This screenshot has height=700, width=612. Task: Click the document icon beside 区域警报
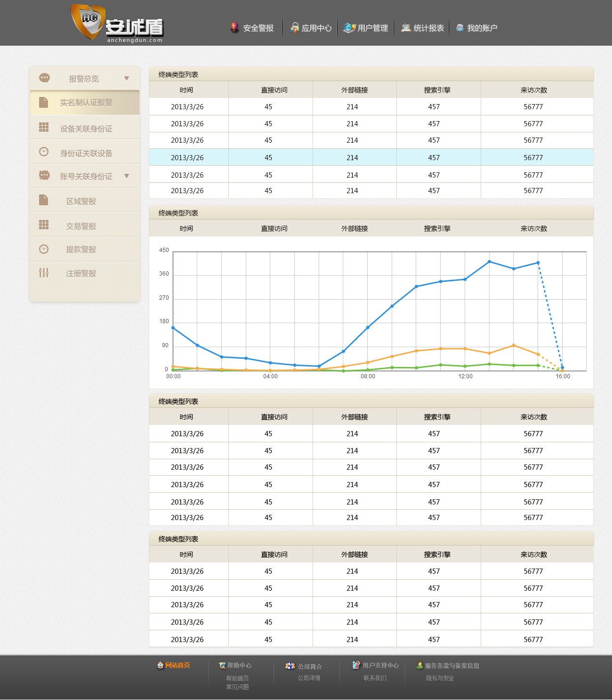pos(44,200)
